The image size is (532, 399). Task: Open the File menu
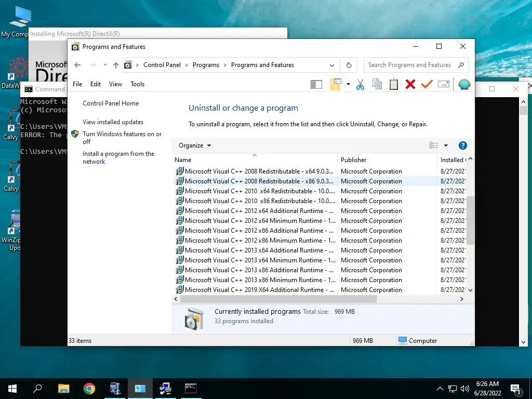tap(77, 84)
